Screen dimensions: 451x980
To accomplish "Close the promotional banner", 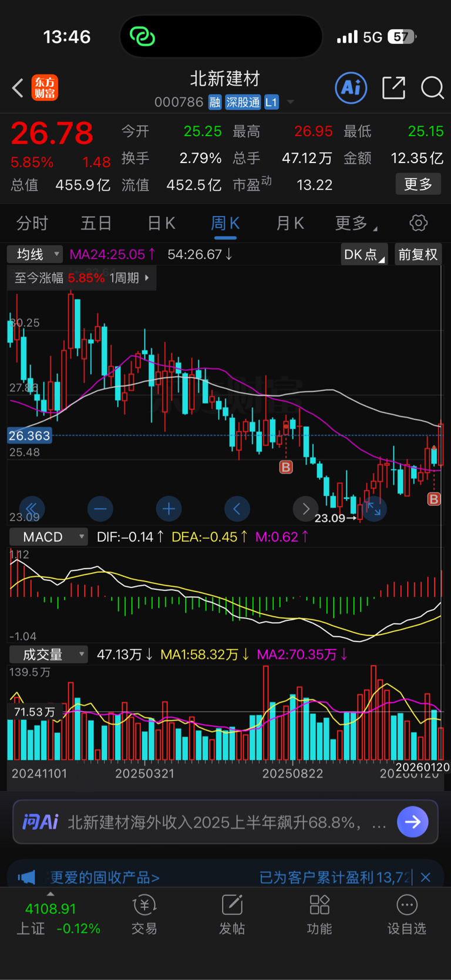I will tap(426, 877).
